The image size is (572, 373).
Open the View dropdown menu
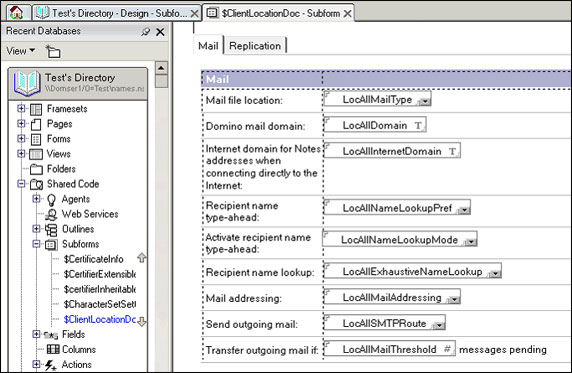[x=21, y=51]
